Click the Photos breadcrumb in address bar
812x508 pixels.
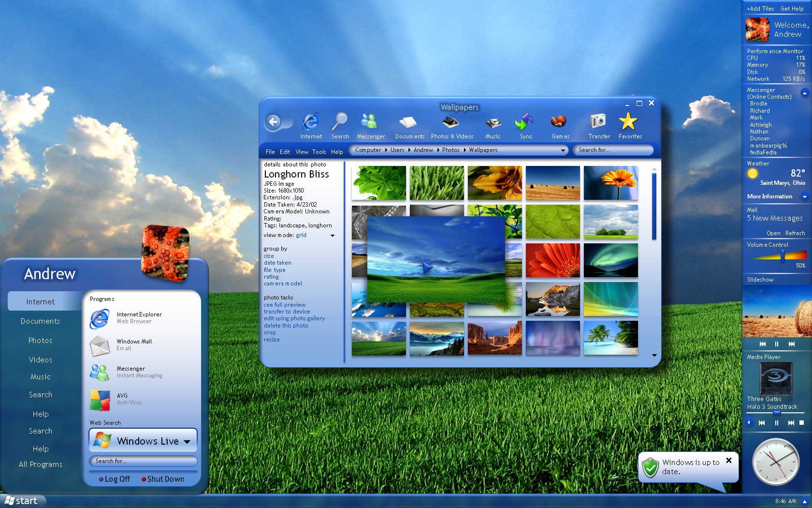(x=450, y=150)
